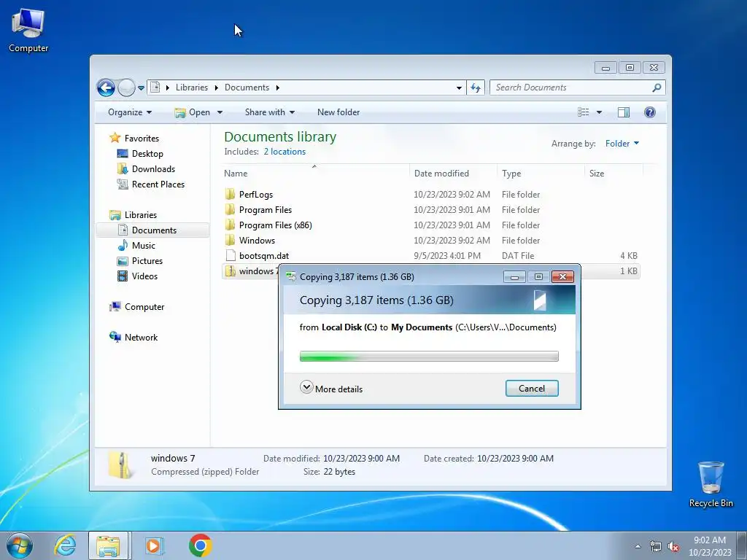
Task: Click the Forward navigation button
Action: 126,87
